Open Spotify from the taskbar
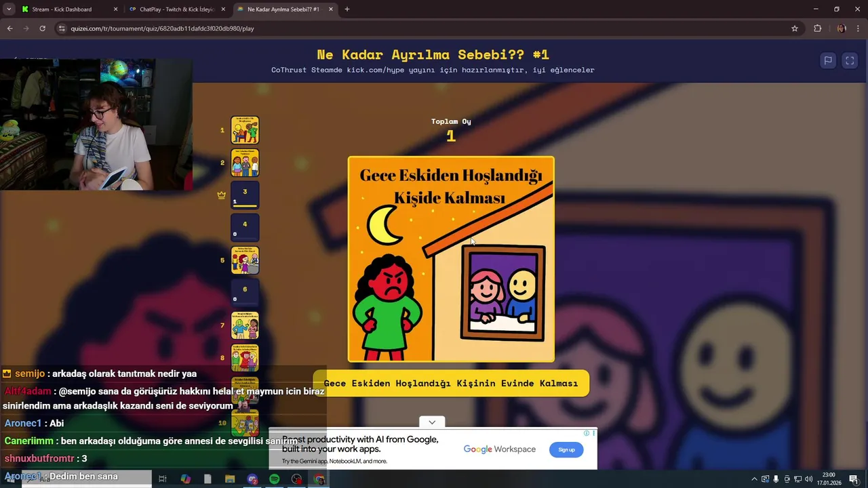The width and height of the screenshot is (868, 488). (x=275, y=479)
